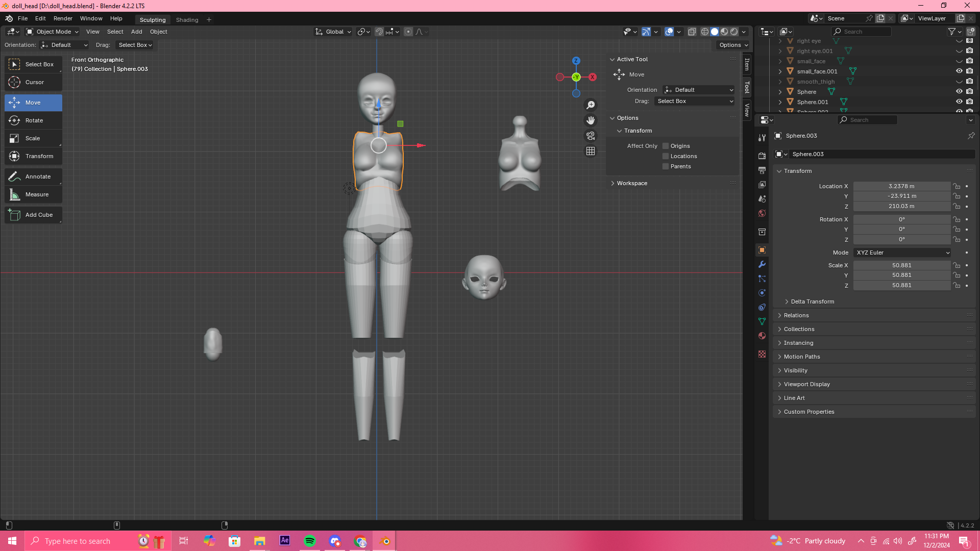The height and width of the screenshot is (551, 980).
Task: Hide small_face.001 in the viewport
Action: pyautogui.click(x=959, y=71)
